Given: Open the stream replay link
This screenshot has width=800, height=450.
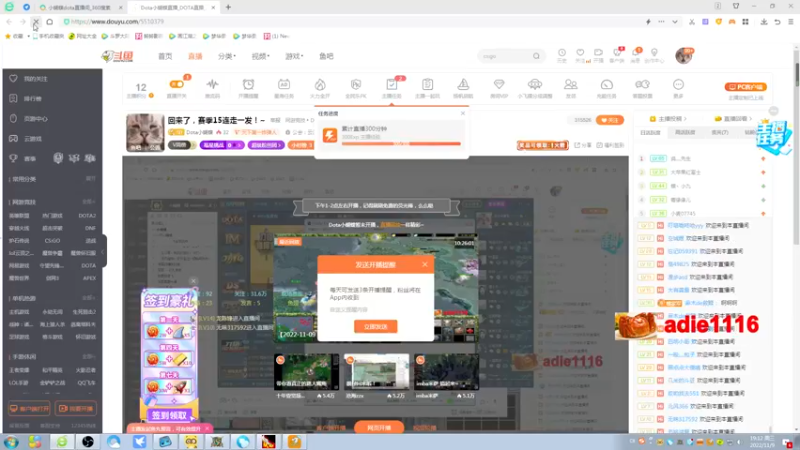Looking at the screenshot, I should (732, 118).
